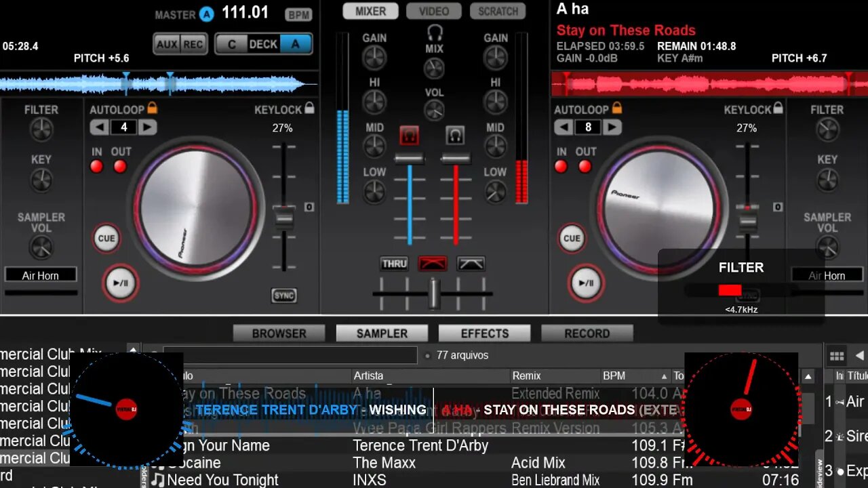Set right deck loop OUT point
Screen dimensions: 868x488
585,167
